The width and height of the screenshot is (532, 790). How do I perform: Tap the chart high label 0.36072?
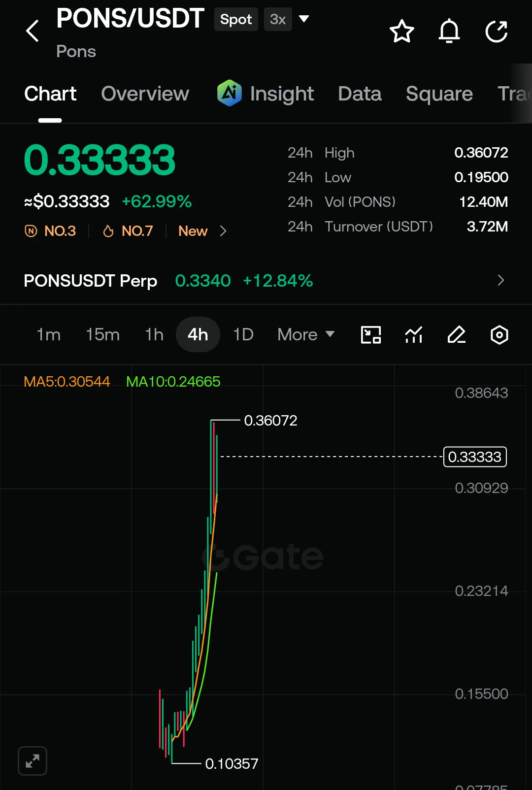[270, 421]
